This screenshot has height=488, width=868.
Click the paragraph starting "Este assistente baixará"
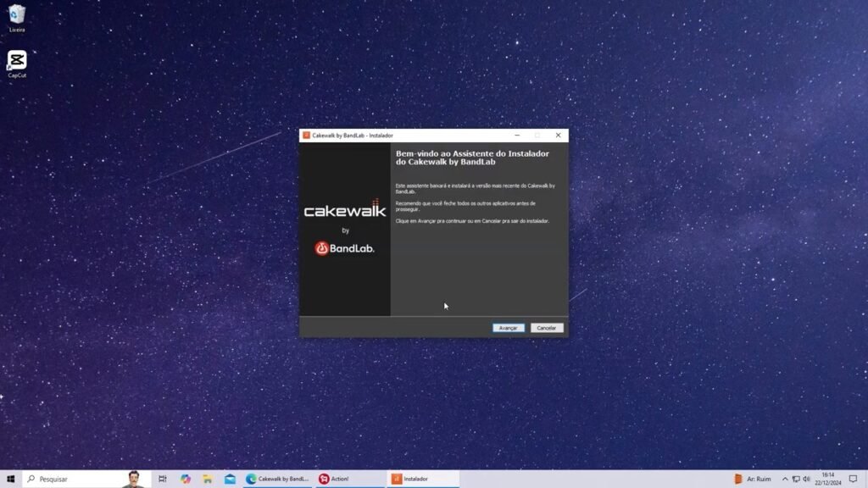click(x=475, y=189)
